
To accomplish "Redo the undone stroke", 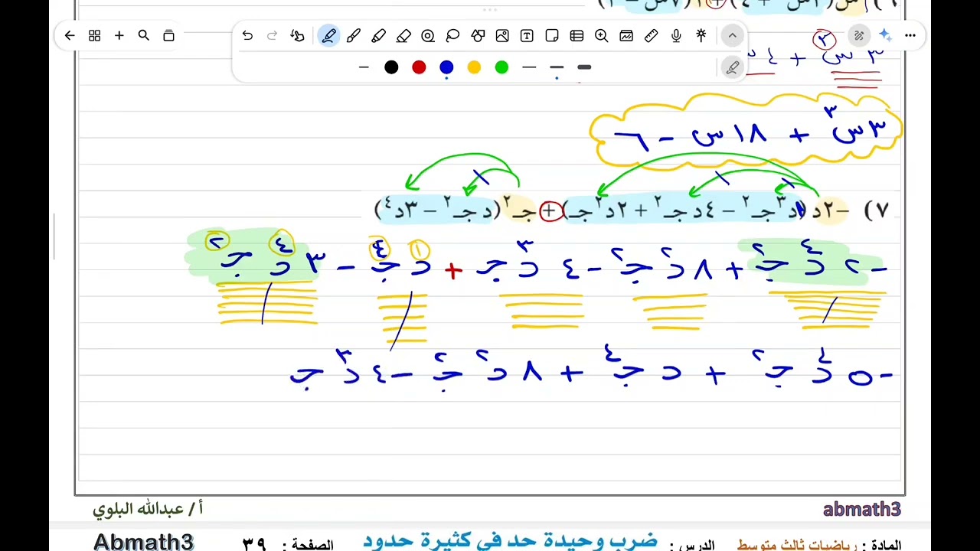I will point(272,35).
